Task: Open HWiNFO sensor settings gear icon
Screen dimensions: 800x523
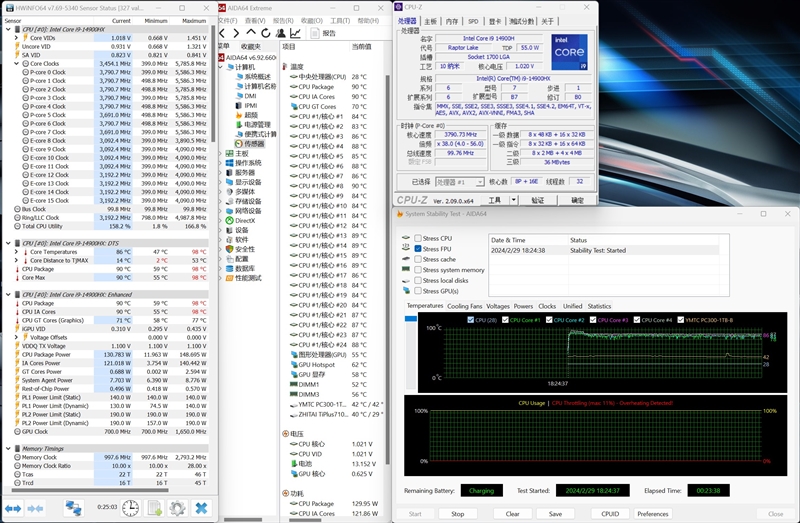Action: coord(177,508)
